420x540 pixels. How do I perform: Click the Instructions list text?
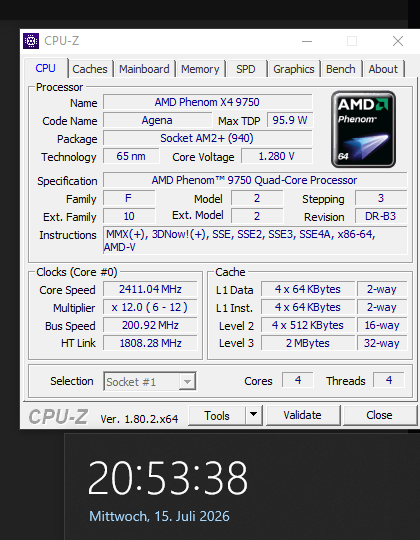[255, 240]
